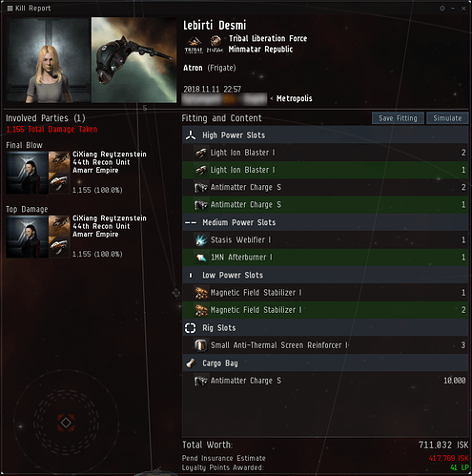The height and width of the screenshot is (476, 472).
Task: Open the Metropolis region link
Action: point(295,98)
